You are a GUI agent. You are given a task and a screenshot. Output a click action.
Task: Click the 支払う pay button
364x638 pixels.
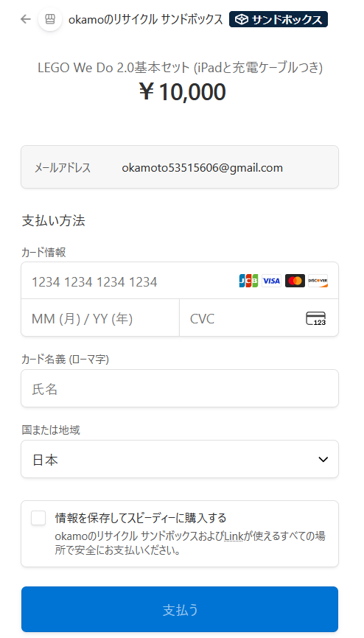point(180,609)
